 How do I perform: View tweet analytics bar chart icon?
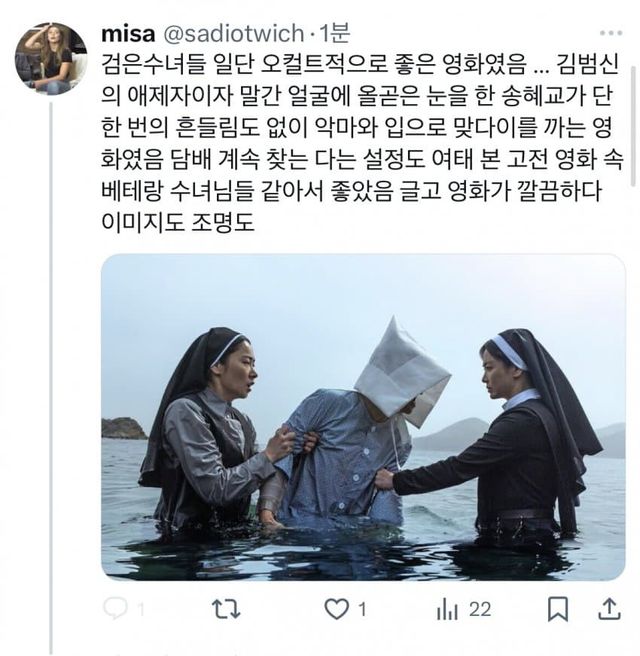pyautogui.click(x=447, y=609)
